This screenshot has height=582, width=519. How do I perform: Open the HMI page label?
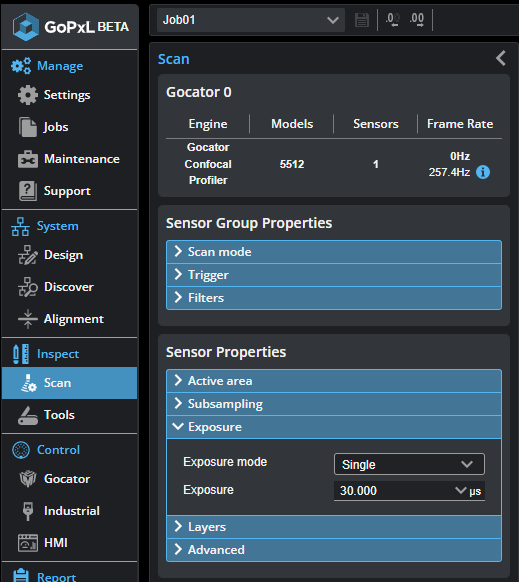[x=56, y=543]
